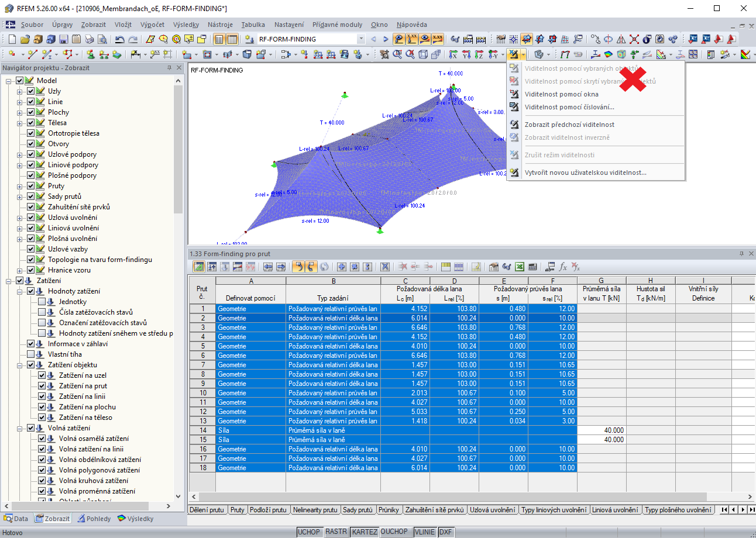Enable Čísla zatěžovacích stavů checkbox
The width and height of the screenshot is (756, 538).
[42, 312]
